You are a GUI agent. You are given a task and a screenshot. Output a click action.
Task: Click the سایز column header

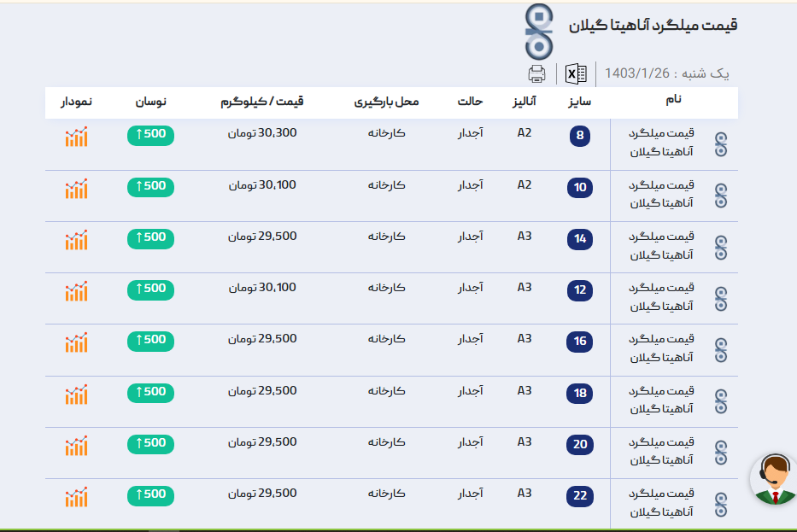(580, 102)
